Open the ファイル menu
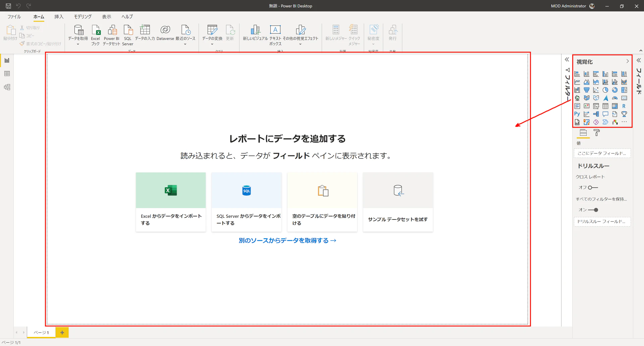Image resolution: width=644 pixels, height=346 pixels. (x=14, y=17)
